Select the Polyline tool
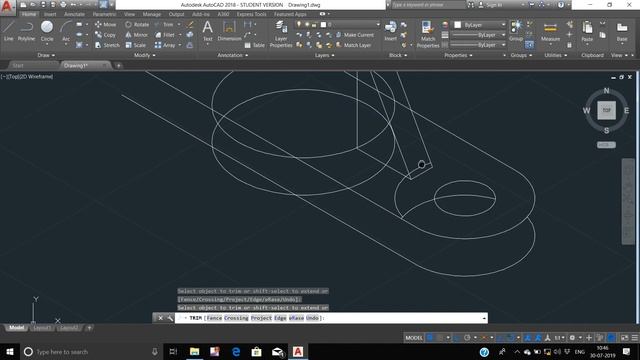 26,31
